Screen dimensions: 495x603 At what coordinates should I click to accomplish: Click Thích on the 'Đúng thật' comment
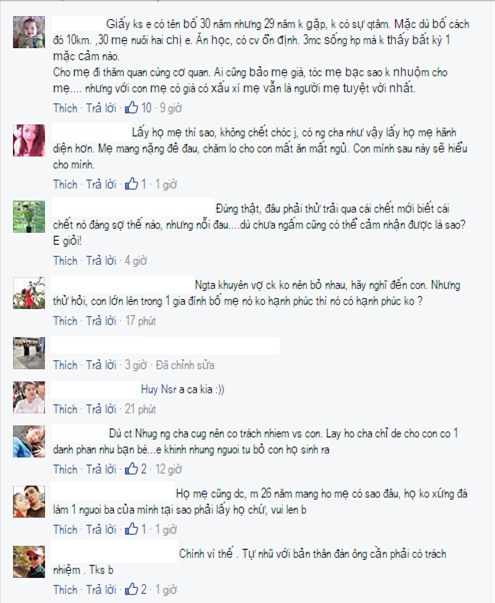click(x=65, y=261)
